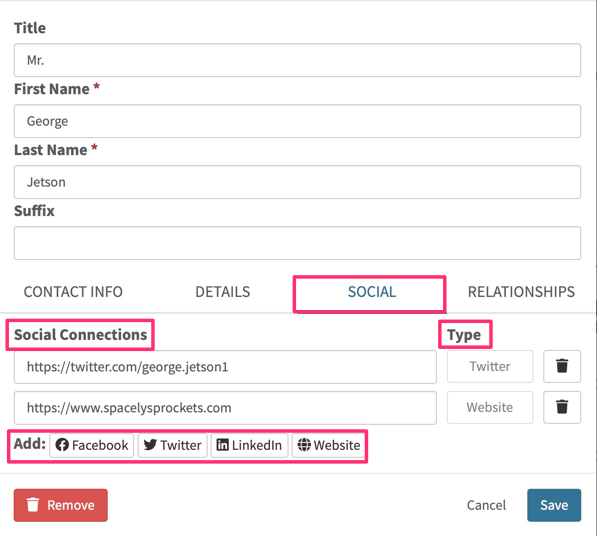
Task: Click the Last Name field with Jetson
Action: coord(297,182)
